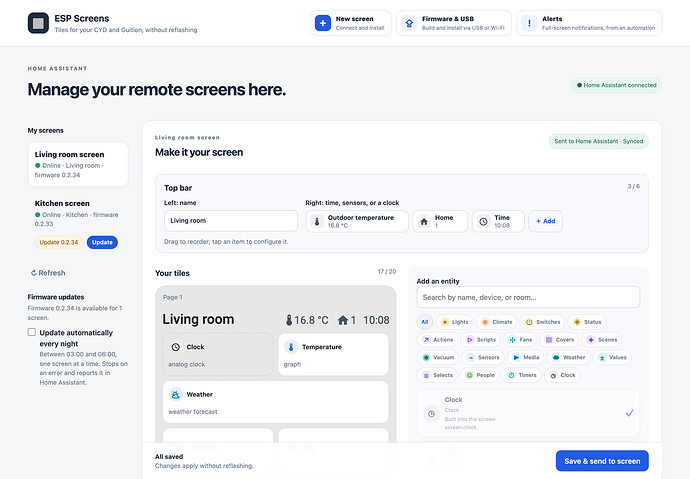The height and width of the screenshot is (479, 690).
Task: Click Home Assistant connected status badge
Action: [616, 85]
